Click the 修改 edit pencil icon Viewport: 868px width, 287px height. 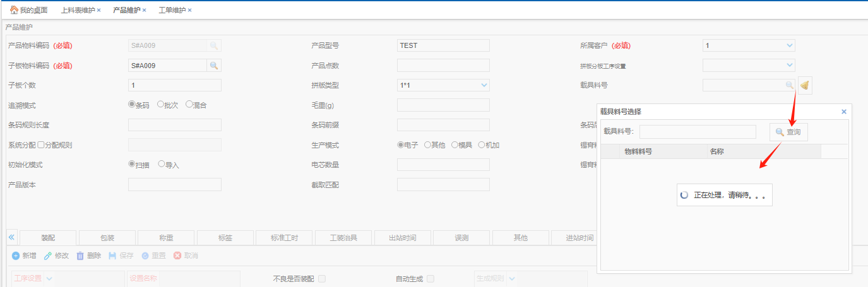[48, 256]
